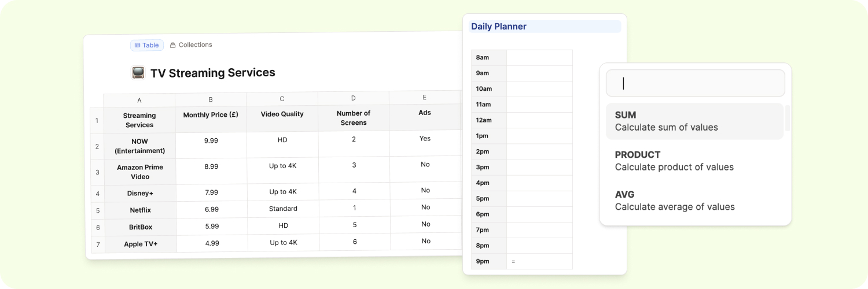
Task: Focus the formula search input field
Action: [x=695, y=83]
